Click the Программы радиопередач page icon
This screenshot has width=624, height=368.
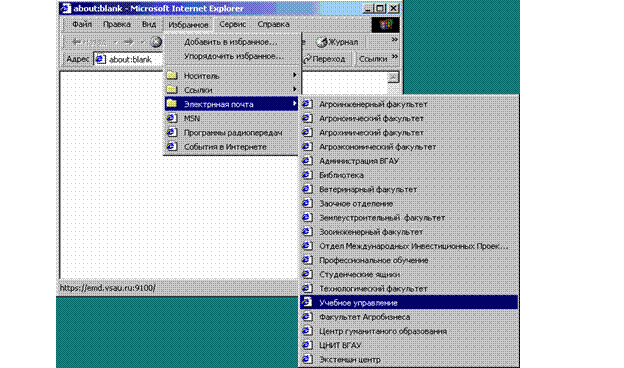[172, 132]
